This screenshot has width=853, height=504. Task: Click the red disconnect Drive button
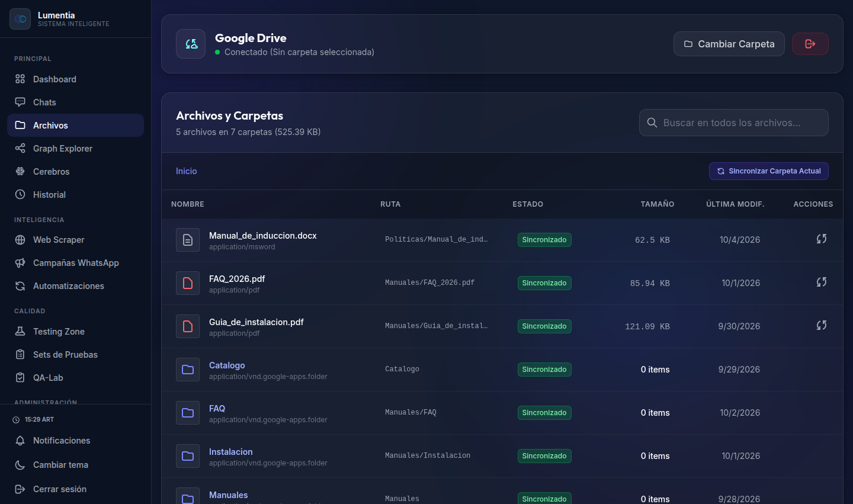(x=810, y=44)
